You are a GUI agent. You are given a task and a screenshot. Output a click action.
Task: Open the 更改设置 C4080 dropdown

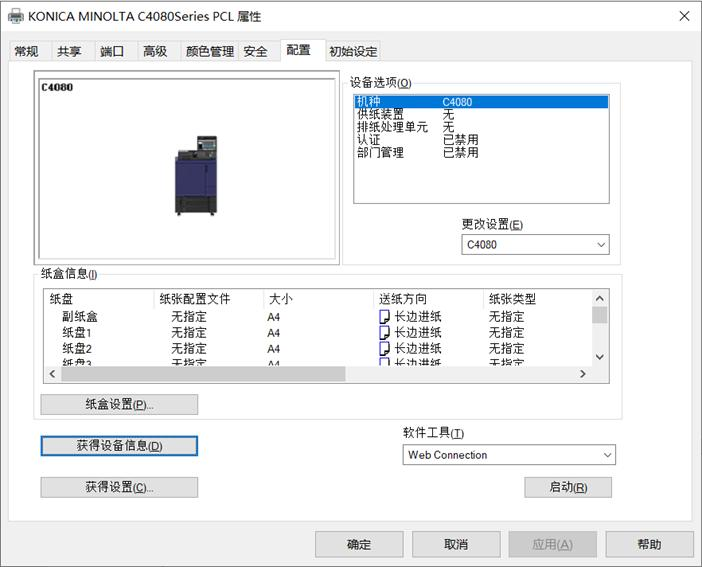tap(535, 245)
